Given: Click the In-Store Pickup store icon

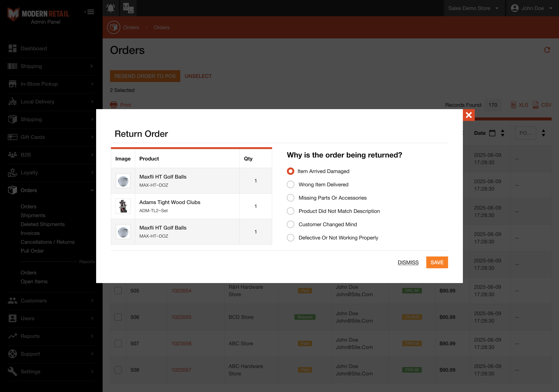Looking at the screenshot, I should [12, 84].
